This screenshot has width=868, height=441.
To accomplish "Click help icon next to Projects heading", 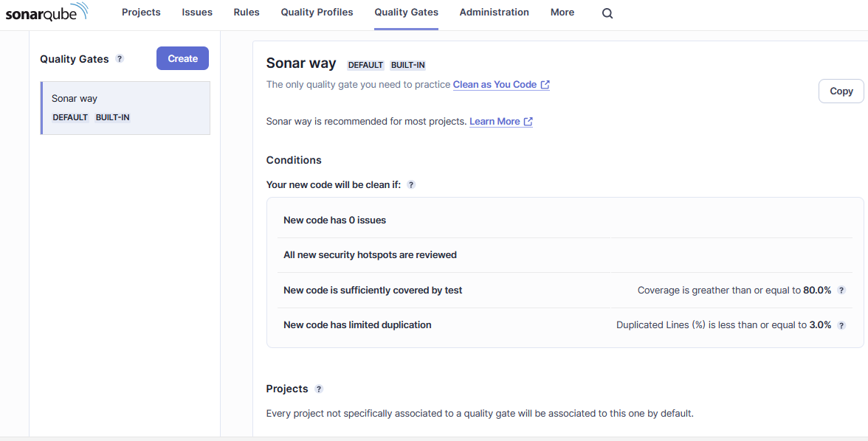I will pos(319,389).
